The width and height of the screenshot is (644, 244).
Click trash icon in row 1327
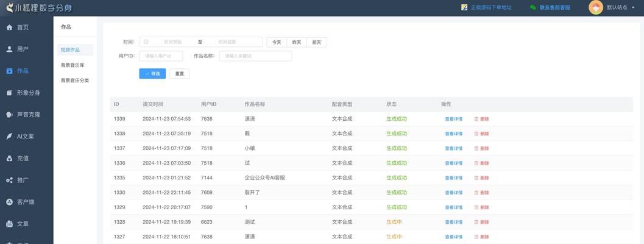(x=476, y=237)
